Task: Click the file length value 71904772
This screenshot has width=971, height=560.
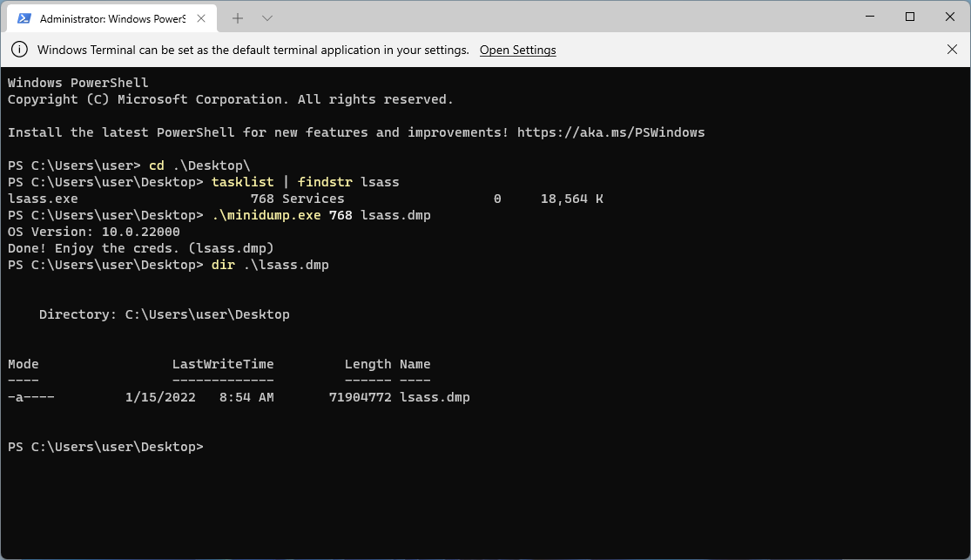Action: [x=360, y=397]
